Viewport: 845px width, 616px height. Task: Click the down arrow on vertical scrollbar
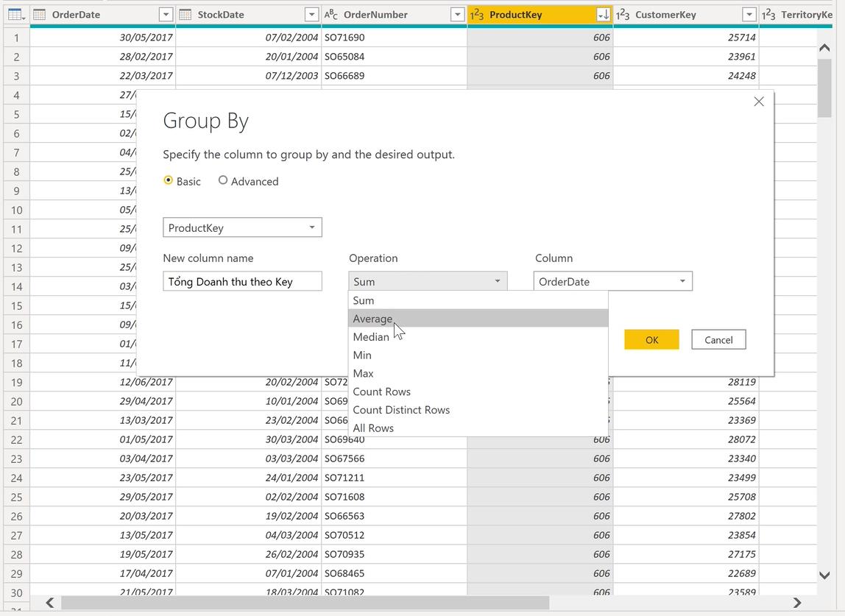[825, 576]
